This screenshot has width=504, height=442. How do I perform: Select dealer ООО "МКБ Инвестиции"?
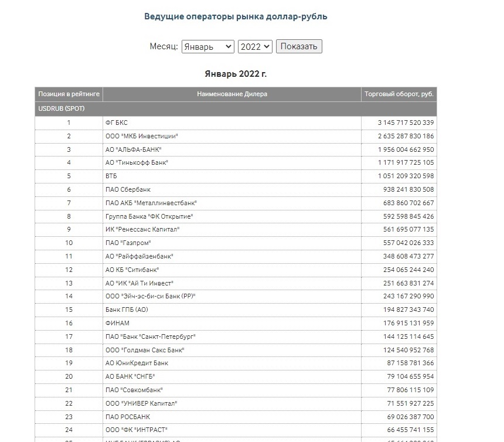tap(141, 137)
